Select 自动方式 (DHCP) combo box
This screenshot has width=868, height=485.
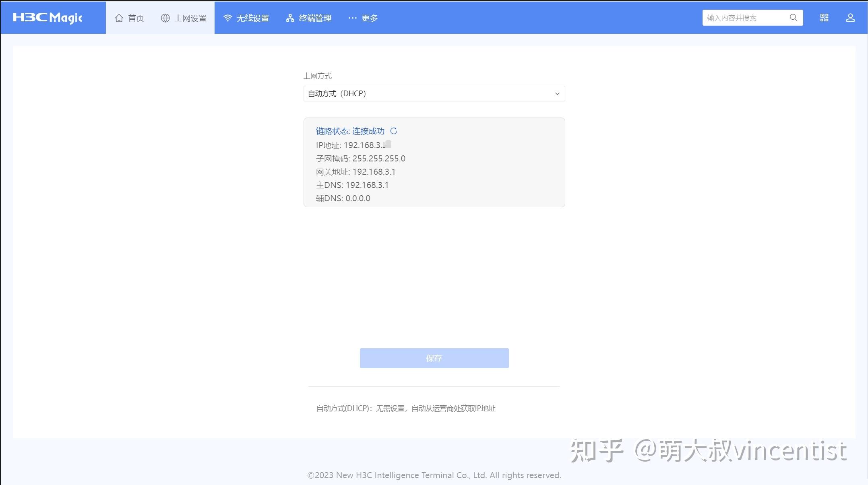click(434, 93)
